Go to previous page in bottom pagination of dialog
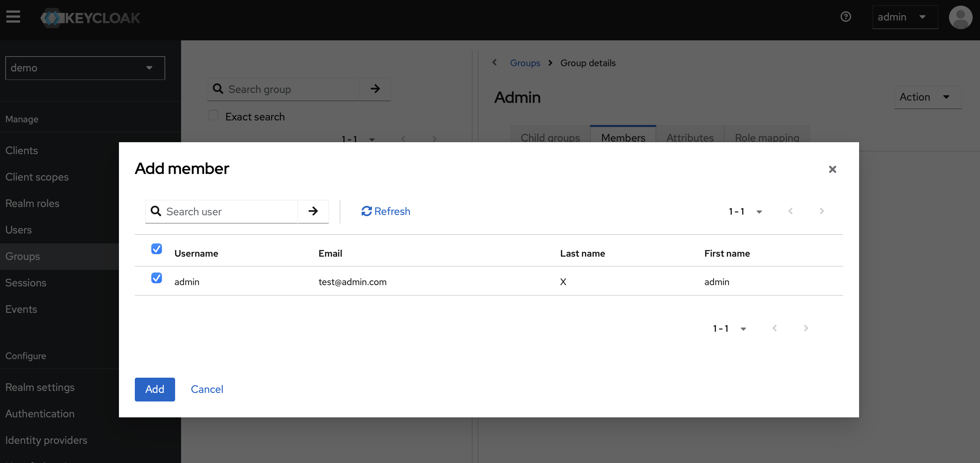This screenshot has height=463, width=980. point(774,328)
